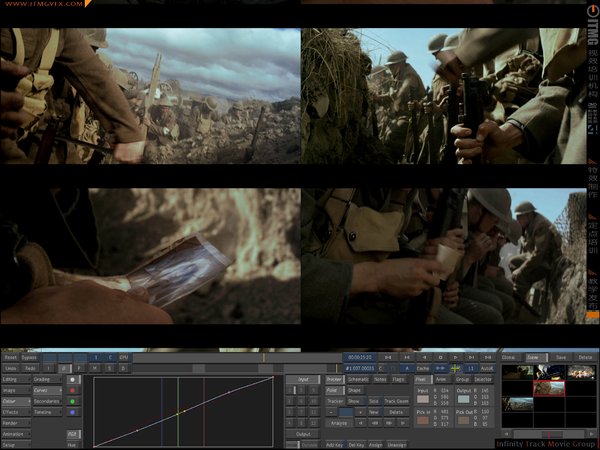Screen dimensions: 600x450
Task: Select the white master channel button
Action: pos(72,380)
